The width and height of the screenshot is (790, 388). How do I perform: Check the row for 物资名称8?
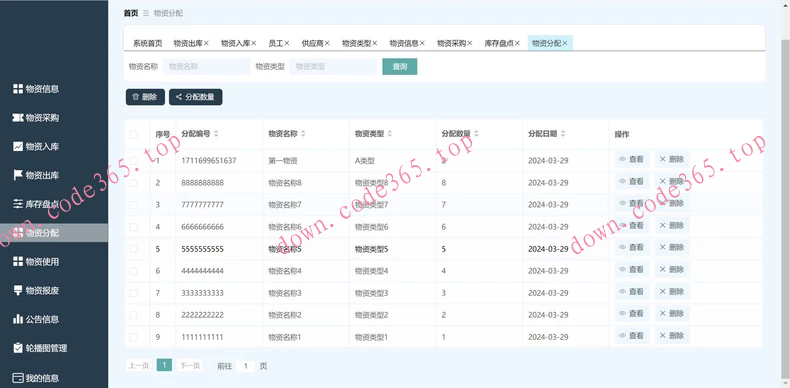click(133, 183)
